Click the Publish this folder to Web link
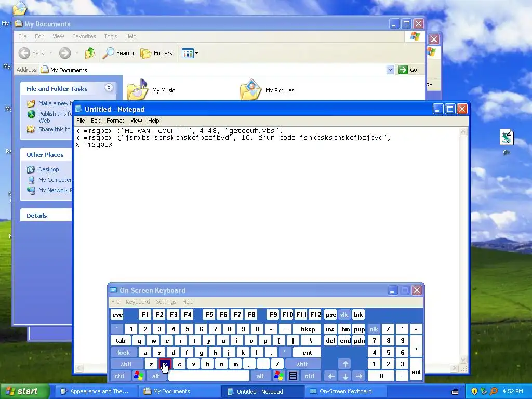 tap(55, 117)
